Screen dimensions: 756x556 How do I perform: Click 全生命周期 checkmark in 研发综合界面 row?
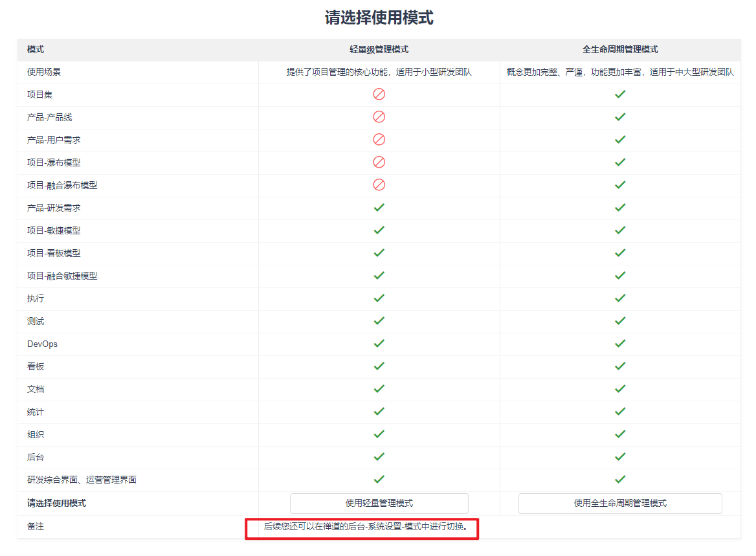point(620,480)
